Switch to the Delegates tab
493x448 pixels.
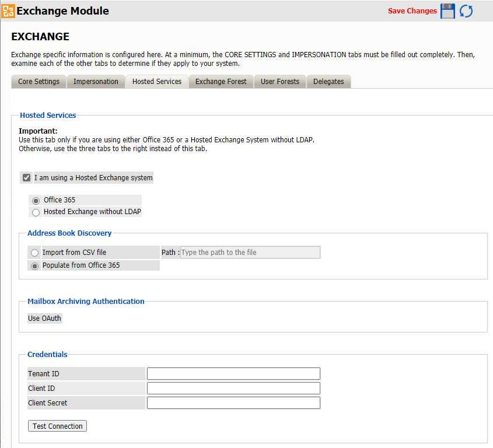[328, 82]
